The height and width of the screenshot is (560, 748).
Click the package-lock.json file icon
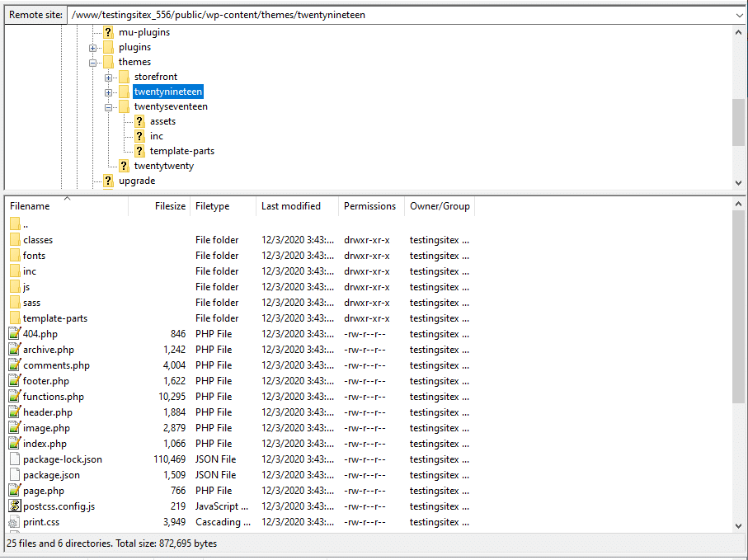pyautogui.click(x=15, y=459)
